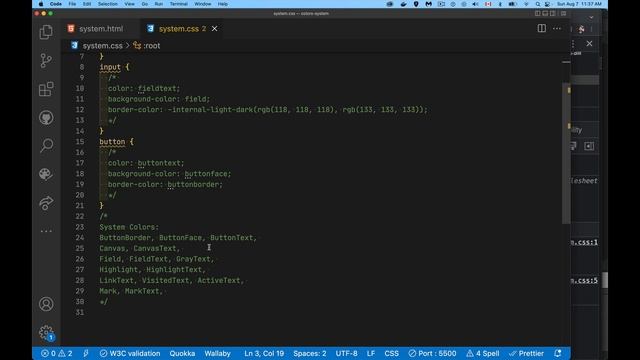The width and height of the screenshot is (640, 360).
Task: Open the Source Control view
Action: [46, 60]
